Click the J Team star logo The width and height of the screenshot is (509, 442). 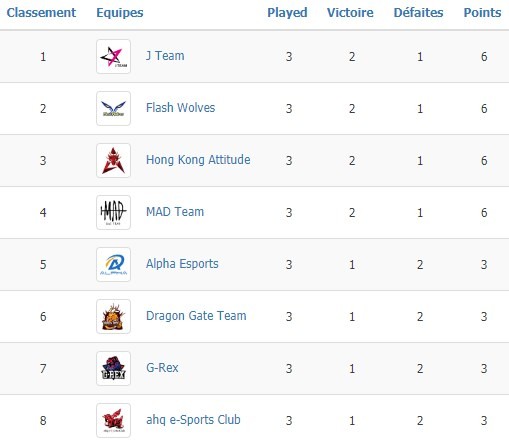113,56
